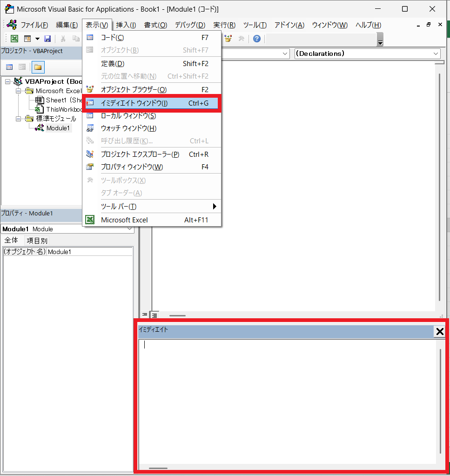The height and width of the screenshot is (476, 450).
Task: Open Object Browser from the toolbar icon
Action: pos(228,39)
